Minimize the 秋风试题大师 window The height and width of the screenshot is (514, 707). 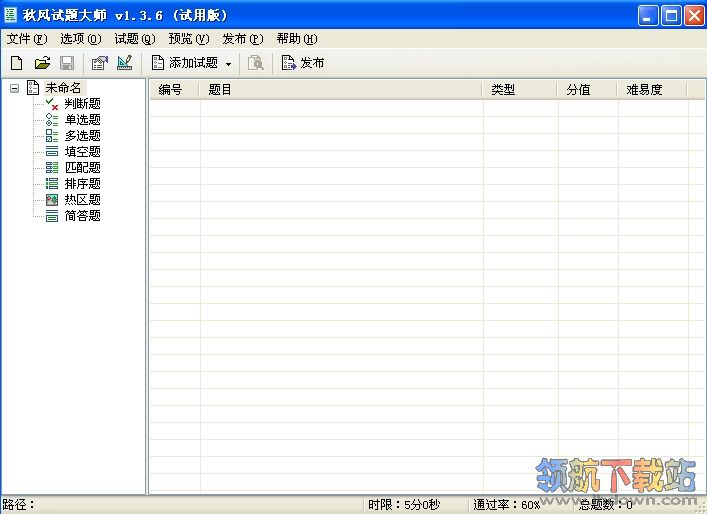click(648, 16)
